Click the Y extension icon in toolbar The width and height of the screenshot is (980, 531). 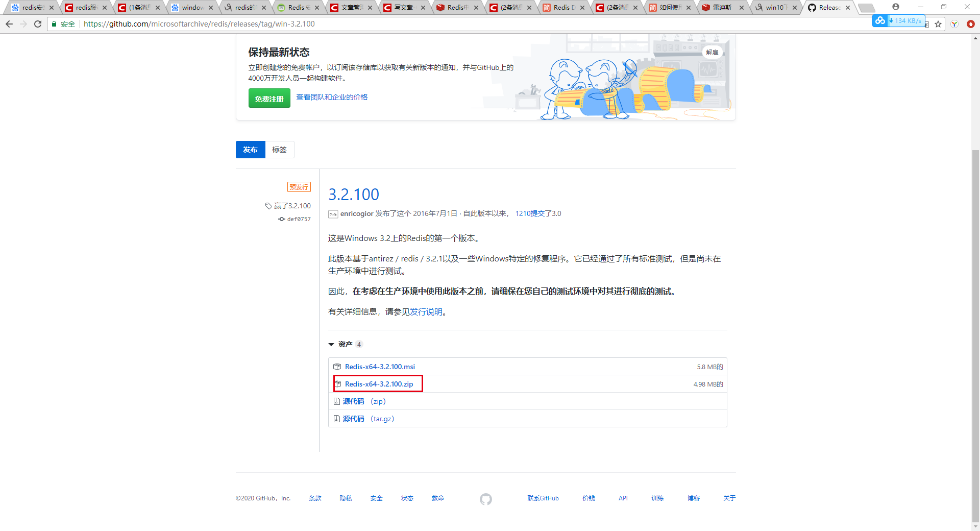pos(954,24)
